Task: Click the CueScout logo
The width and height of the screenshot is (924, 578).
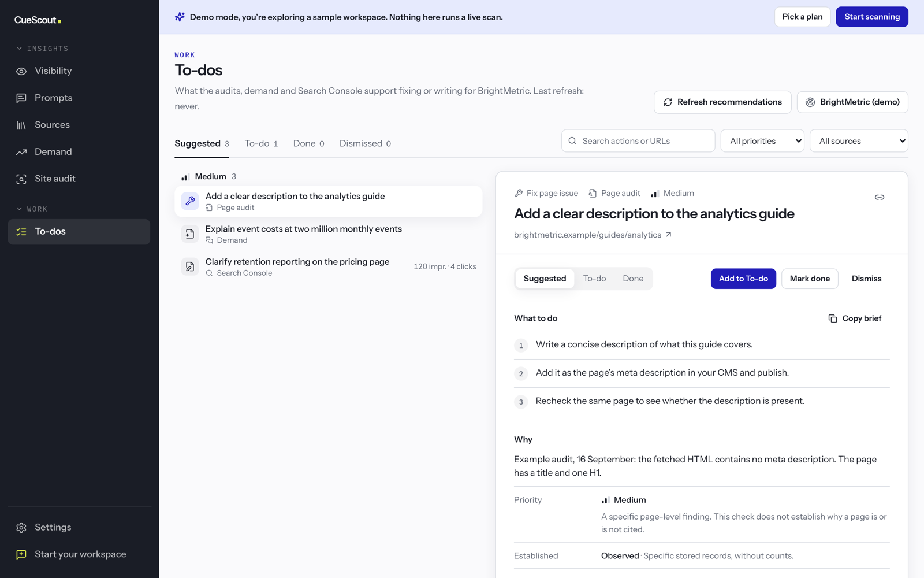Action: point(38,20)
